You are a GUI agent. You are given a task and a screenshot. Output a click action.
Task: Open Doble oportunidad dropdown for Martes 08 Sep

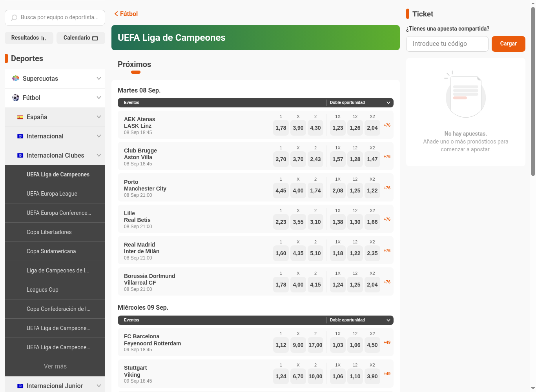click(360, 103)
